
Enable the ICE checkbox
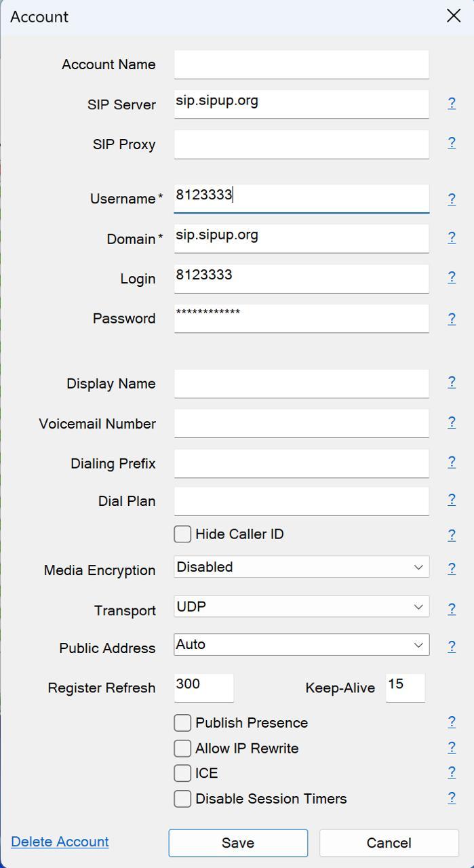(182, 773)
